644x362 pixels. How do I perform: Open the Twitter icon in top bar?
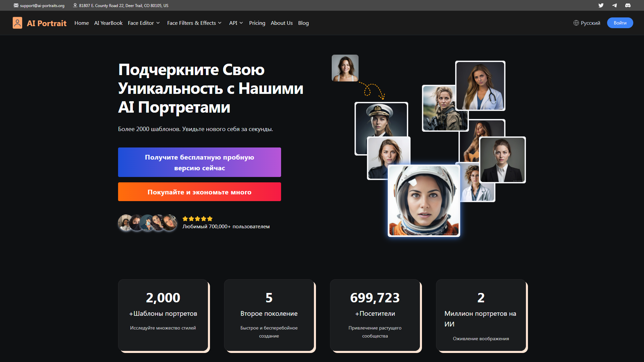[601, 5]
